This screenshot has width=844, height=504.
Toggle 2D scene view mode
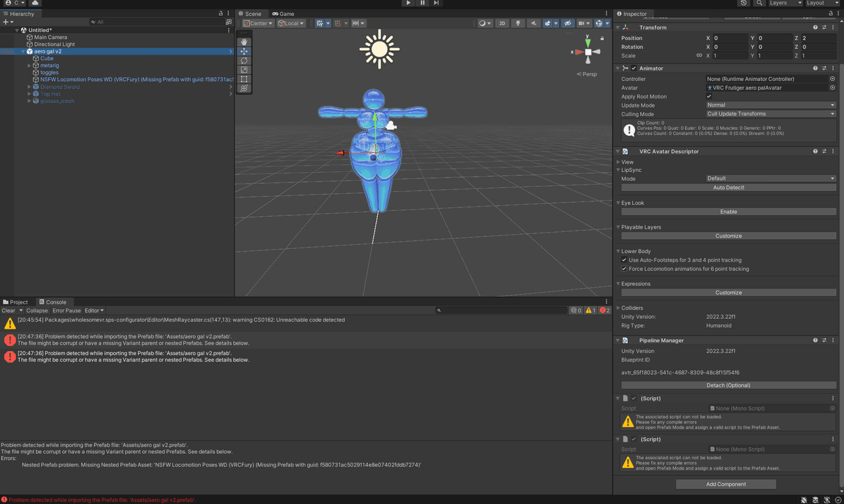pyautogui.click(x=502, y=23)
